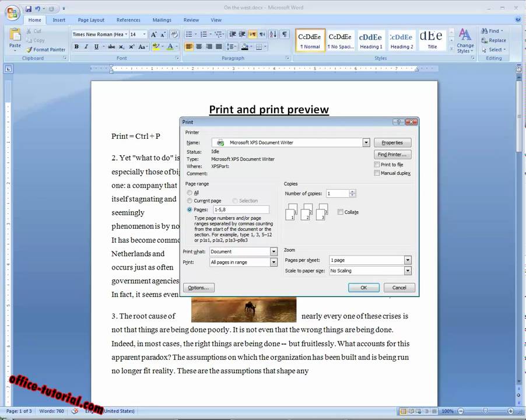
Task: Toggle Italic formatting
Action: (86, 47)
